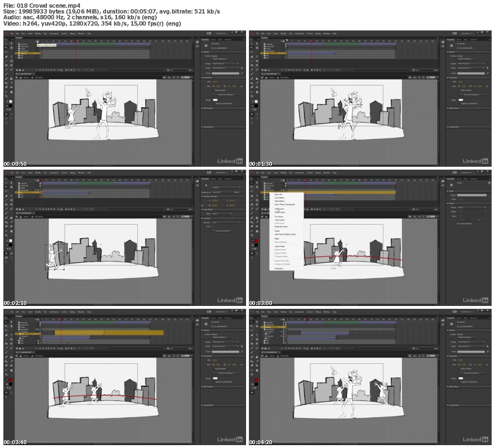Screen dimensions: 495x448
Task: Select the Hand tool in 00:03:00 frame
Action: [257, 231]
